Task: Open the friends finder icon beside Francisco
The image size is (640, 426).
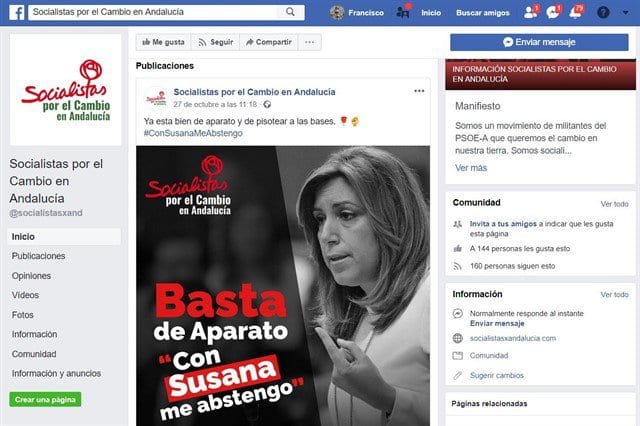Action: point(403,12)
